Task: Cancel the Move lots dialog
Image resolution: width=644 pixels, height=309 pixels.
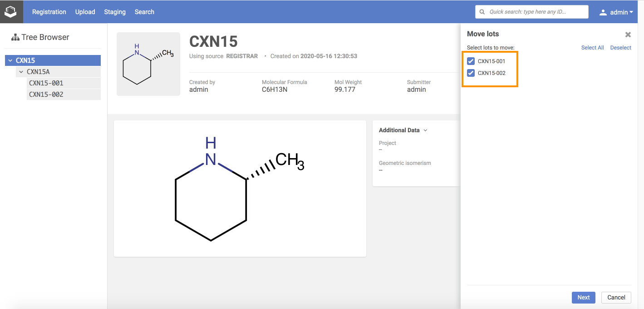Action: (616, 298)
